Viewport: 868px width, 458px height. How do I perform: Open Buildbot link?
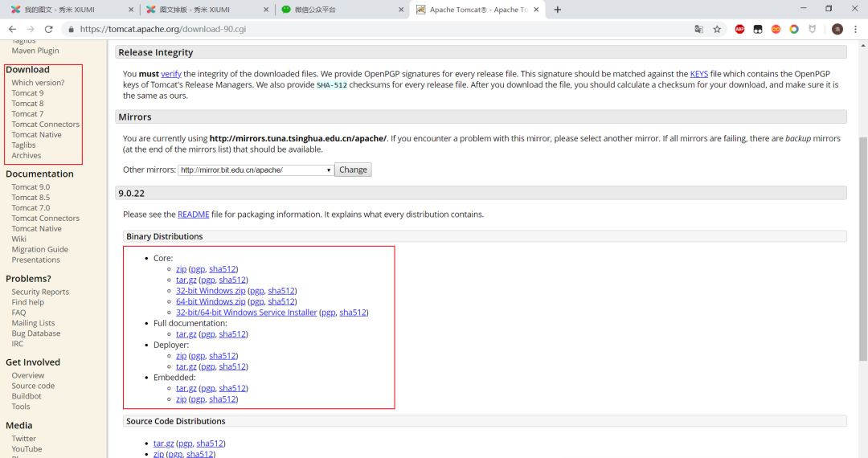(x=27, y=397)
